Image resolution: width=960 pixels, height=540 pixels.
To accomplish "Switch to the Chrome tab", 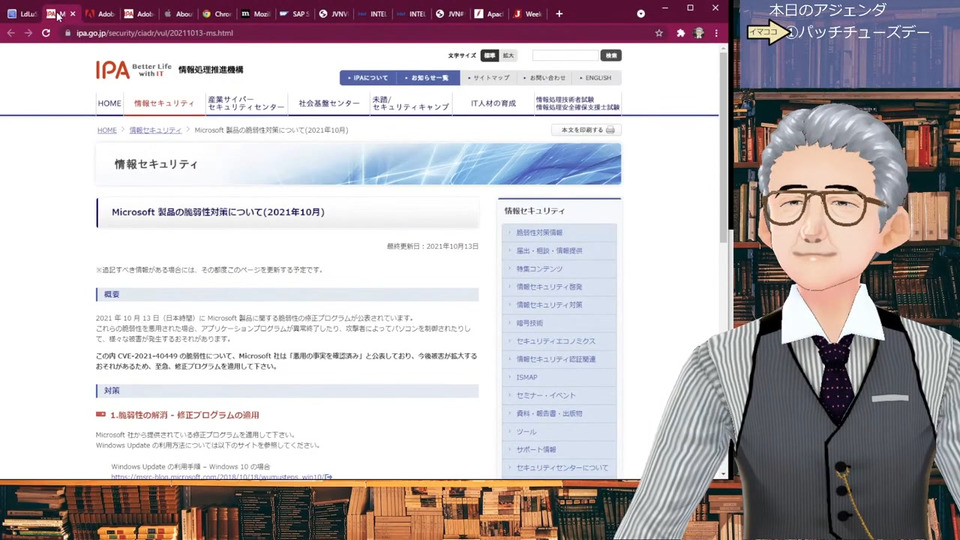I will pyautogui.click(x=217, y=13).
